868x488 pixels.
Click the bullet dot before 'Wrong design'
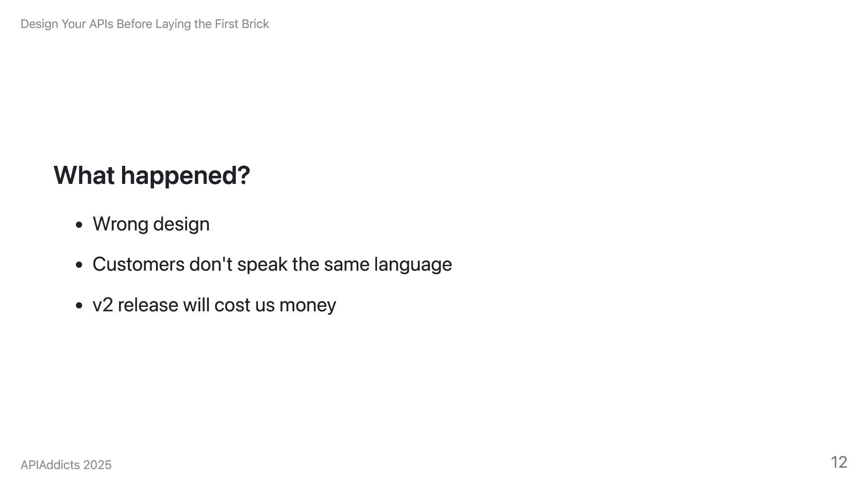pos(80,225)
